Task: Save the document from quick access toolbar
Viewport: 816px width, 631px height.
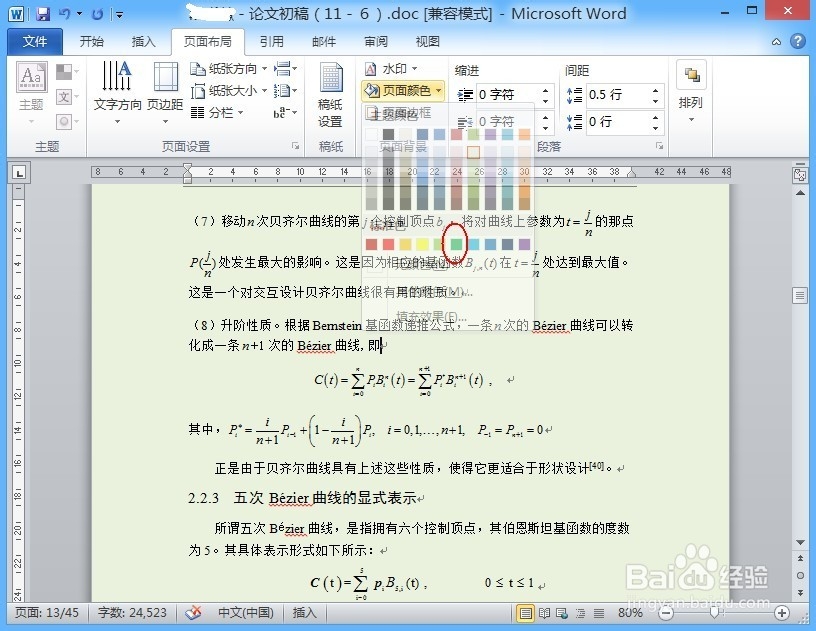Action: 43,14
